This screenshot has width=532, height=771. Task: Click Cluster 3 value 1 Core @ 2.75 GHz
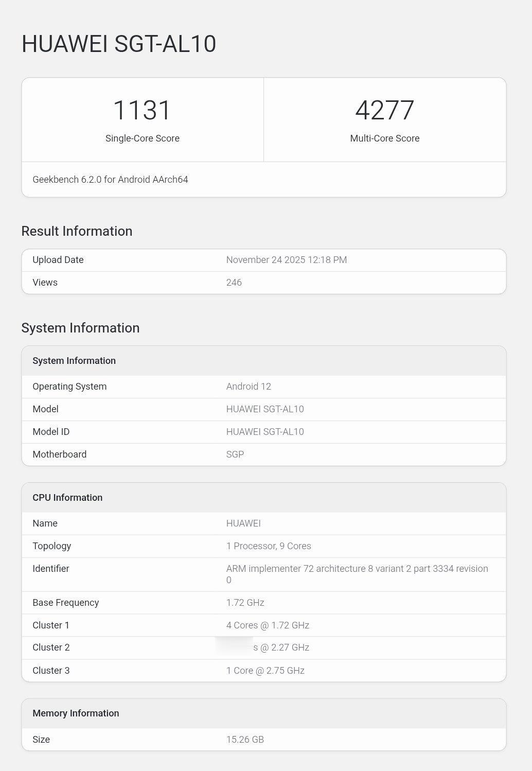click(265, 671)
